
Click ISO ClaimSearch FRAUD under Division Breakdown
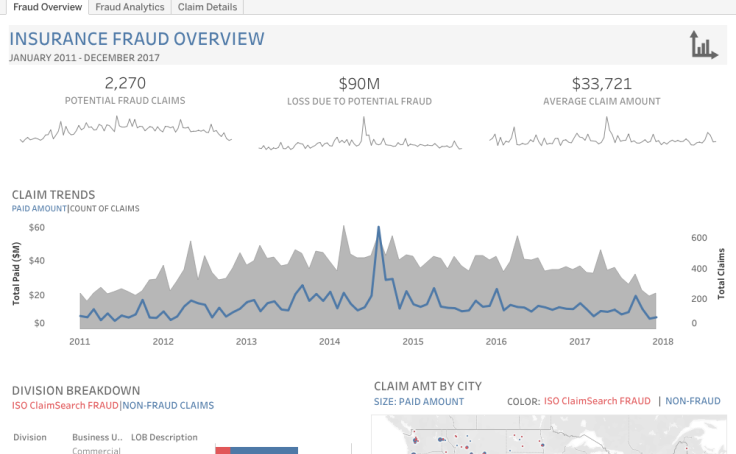pyautogui.click(x=65, y=406)
